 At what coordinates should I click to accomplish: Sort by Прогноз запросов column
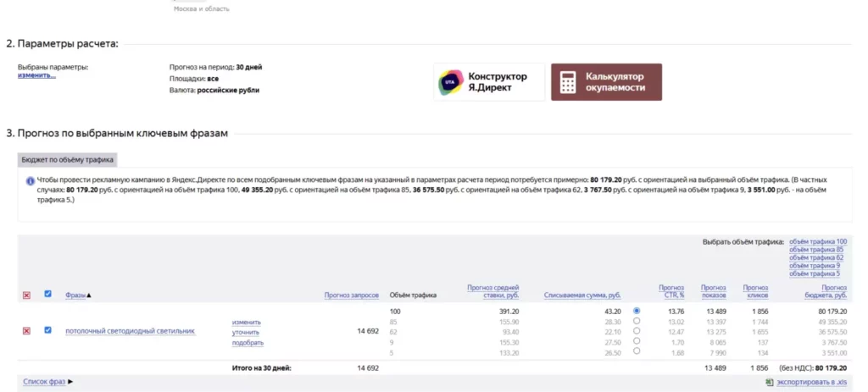pos(352,295)
